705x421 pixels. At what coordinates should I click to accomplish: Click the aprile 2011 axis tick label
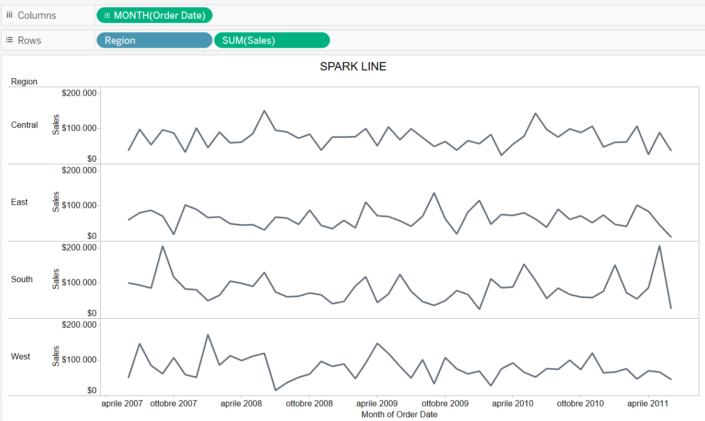tap(647, 404)
